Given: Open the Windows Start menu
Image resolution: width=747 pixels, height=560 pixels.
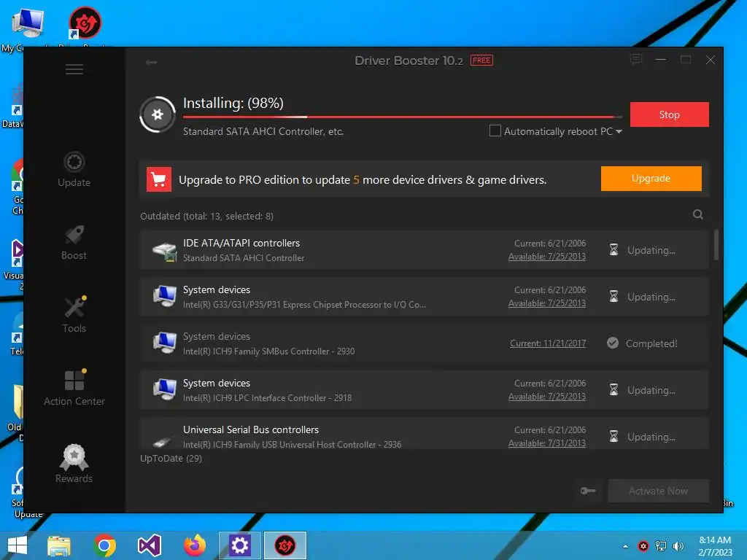Looking at the screenshot, I should pos(18,545).
